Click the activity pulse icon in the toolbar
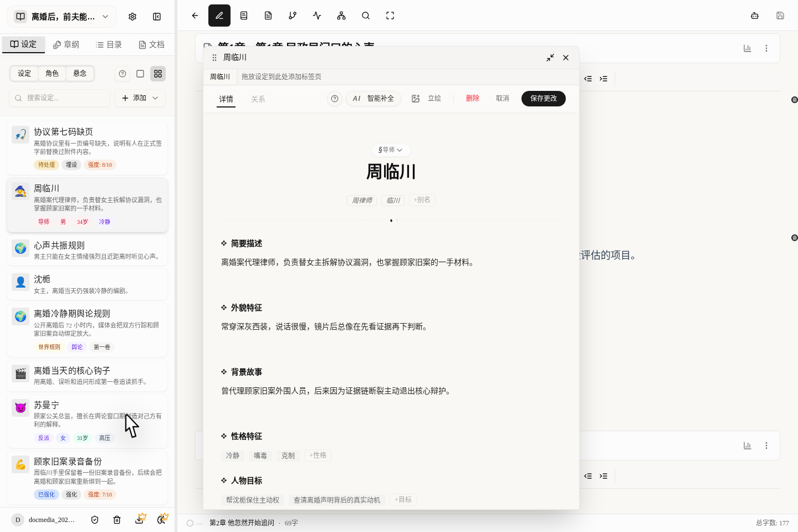Image resolution: width=798 pixels, height=532 pixels. [316, 16]
